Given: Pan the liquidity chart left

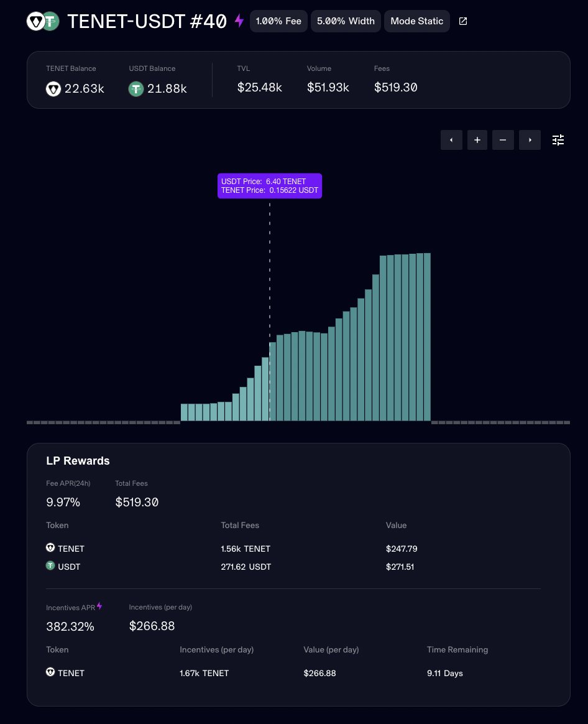Looking at the screenshot, I should [451, 140].
